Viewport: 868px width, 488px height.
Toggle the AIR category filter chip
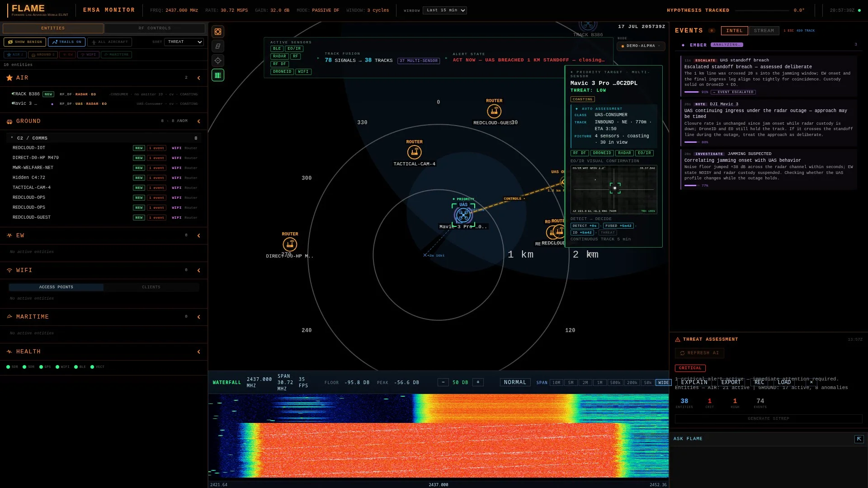[15, 55]
